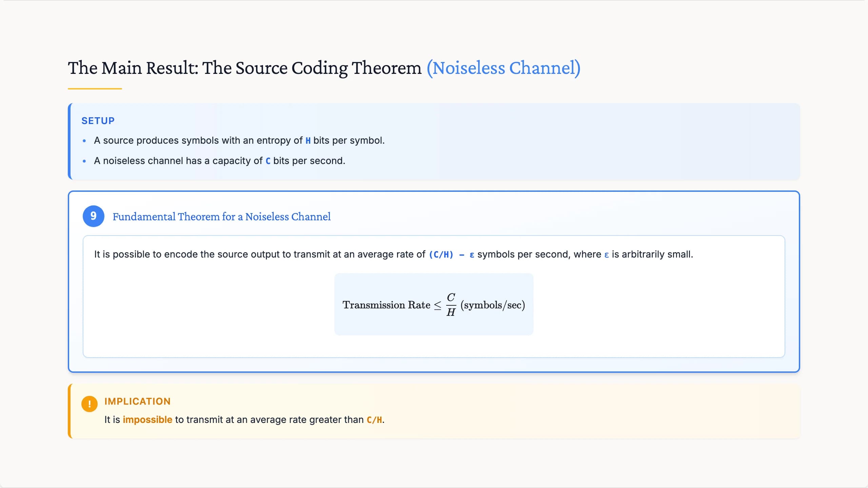
Task: Click the '(symbols/sec)' unit in the formula
Action: point(493,305)
